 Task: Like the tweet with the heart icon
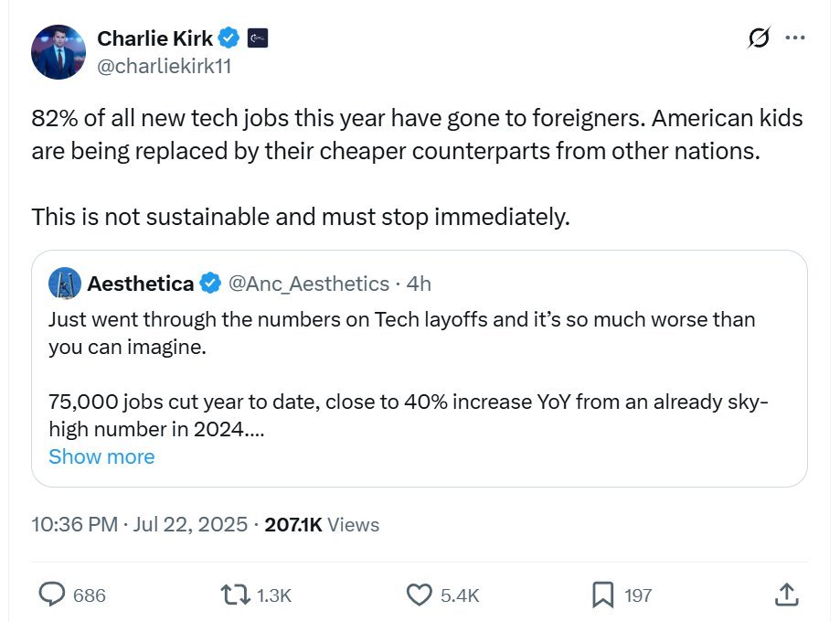(419, 595)
